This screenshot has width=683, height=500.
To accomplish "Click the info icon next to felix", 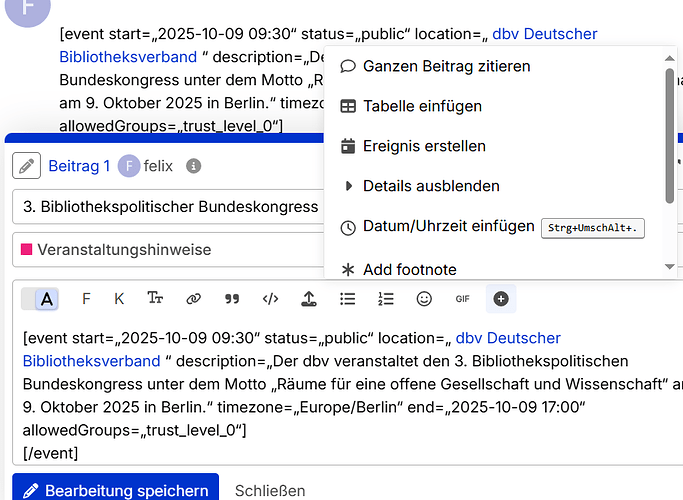I will [193, 166].
